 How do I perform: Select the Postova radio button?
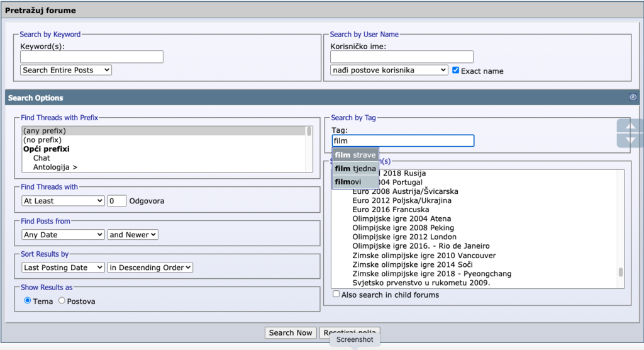point(62,301)
